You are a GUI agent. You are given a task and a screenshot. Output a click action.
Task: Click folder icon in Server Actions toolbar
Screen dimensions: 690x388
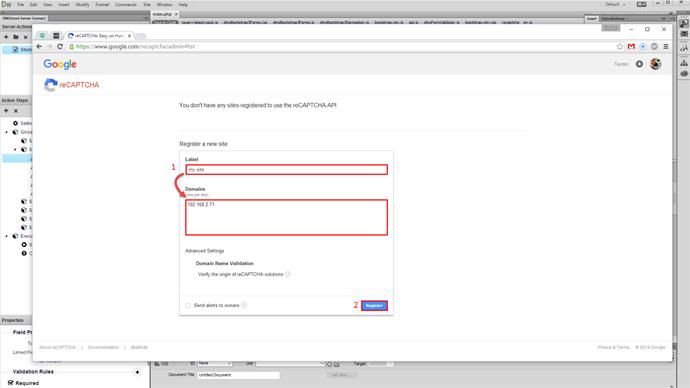click(x=16, y=37)
